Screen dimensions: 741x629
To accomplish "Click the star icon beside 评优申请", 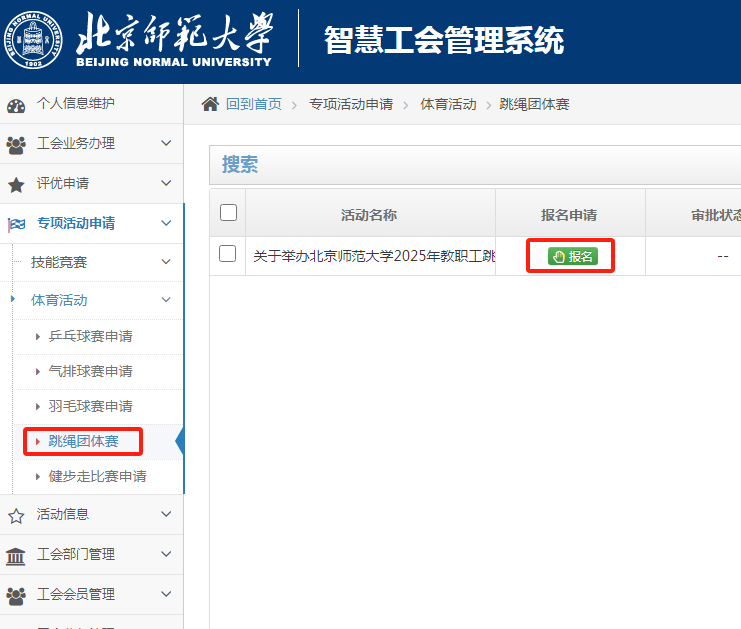I will (x=16, y=185).
